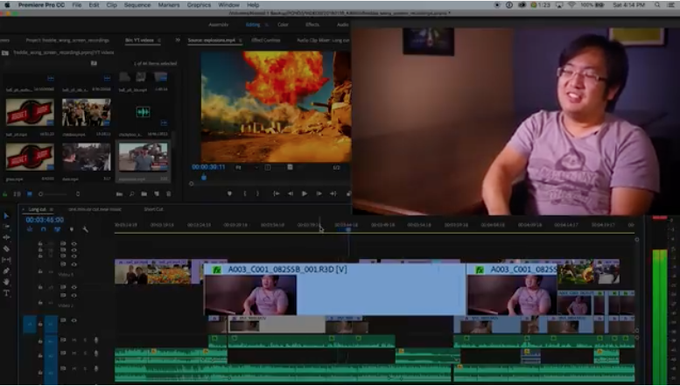Click the Find magnifier in project panel

[131, 194]
